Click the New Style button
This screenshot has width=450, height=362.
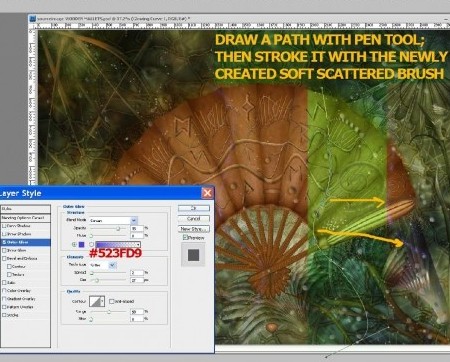pos(194,229)
